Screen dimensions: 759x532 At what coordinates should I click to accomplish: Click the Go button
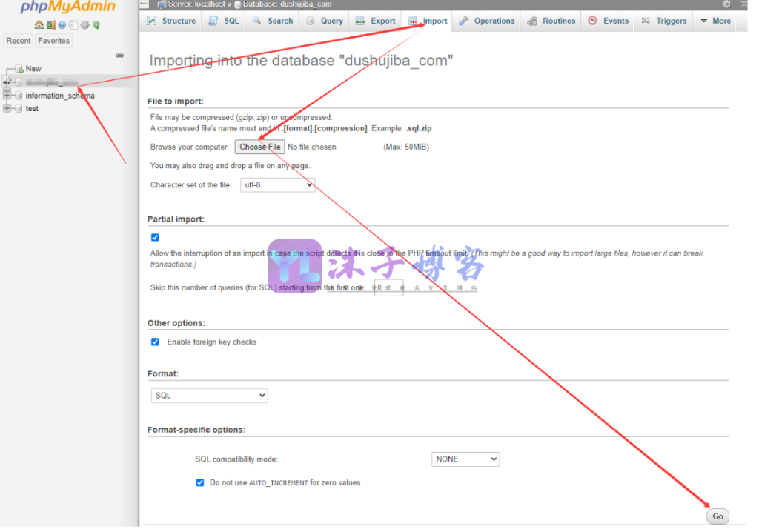point(717,516)
